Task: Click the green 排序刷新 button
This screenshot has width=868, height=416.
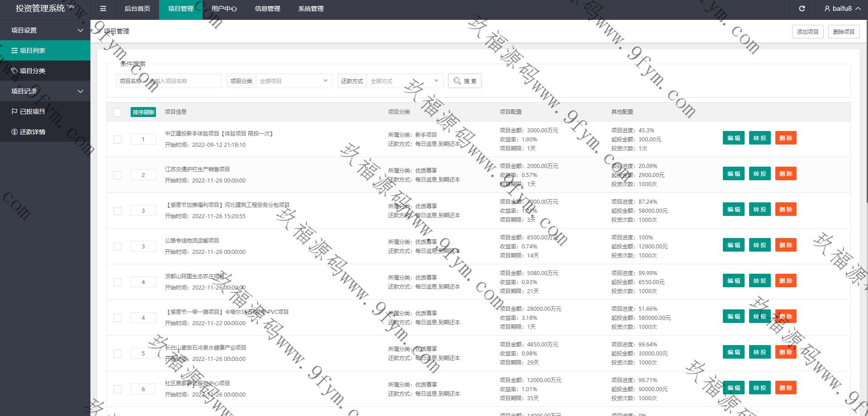Action: tap(143, 112)
